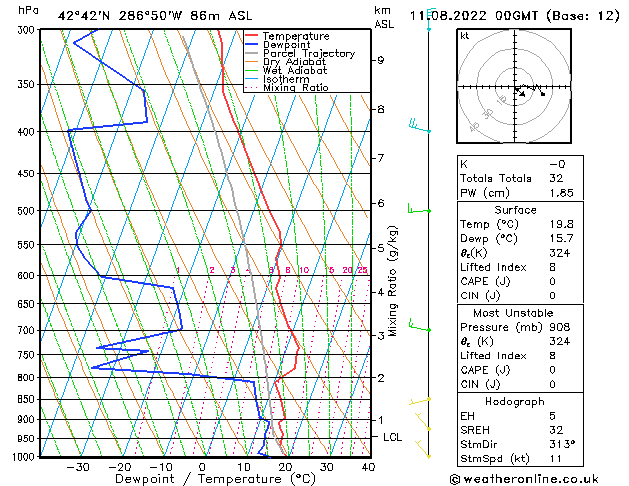Select the 'Parcel Trajectory' legend label

(x=309, y=53)
